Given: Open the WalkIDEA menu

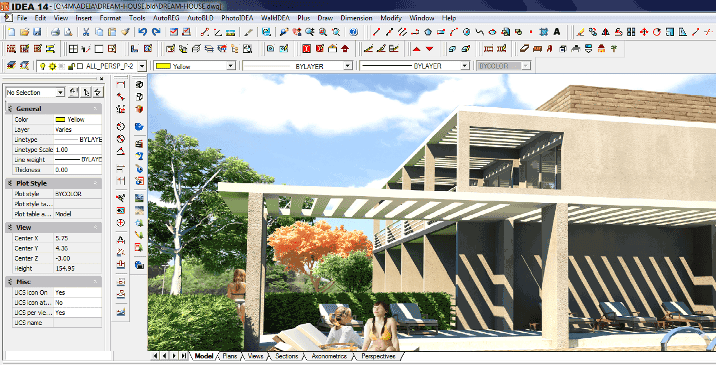Looking at the screenshot, I should click(x=275, y=18).
